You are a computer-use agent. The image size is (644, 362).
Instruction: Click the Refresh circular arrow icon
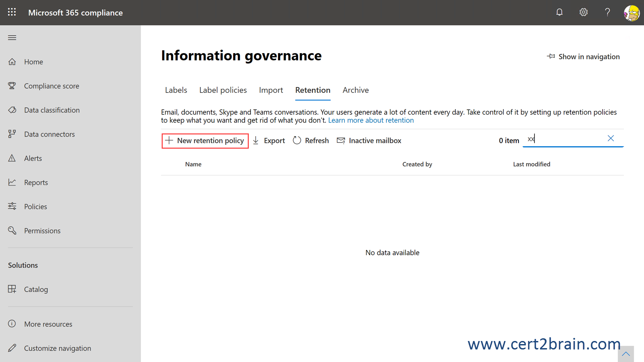pyautogui.click(x=297, y=140)
